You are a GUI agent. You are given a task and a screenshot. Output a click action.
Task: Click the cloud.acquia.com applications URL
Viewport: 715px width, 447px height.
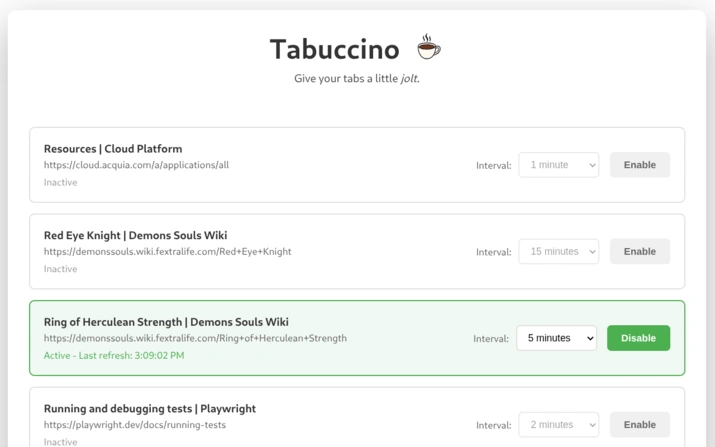pos(136,165)
